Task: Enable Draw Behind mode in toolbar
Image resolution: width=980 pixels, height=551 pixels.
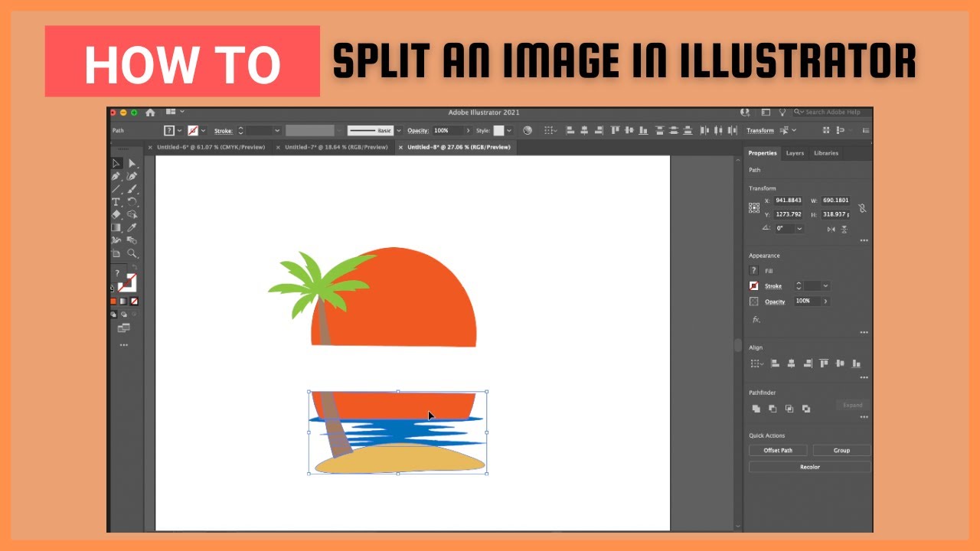Action: pyautogui.click(x=123, y=314)
